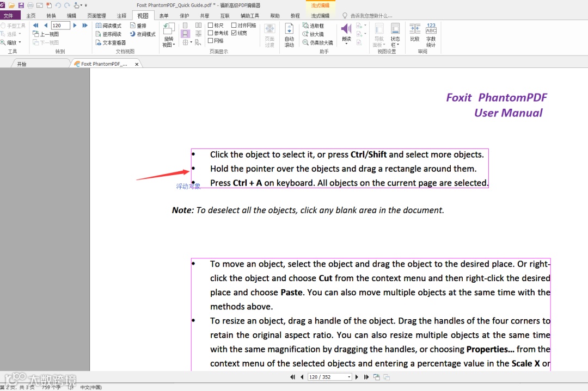Image resolution: width=588 pixels, height=391 pixels.
Task: Switch to the 页面管理 tab
Action: (96, 16)
